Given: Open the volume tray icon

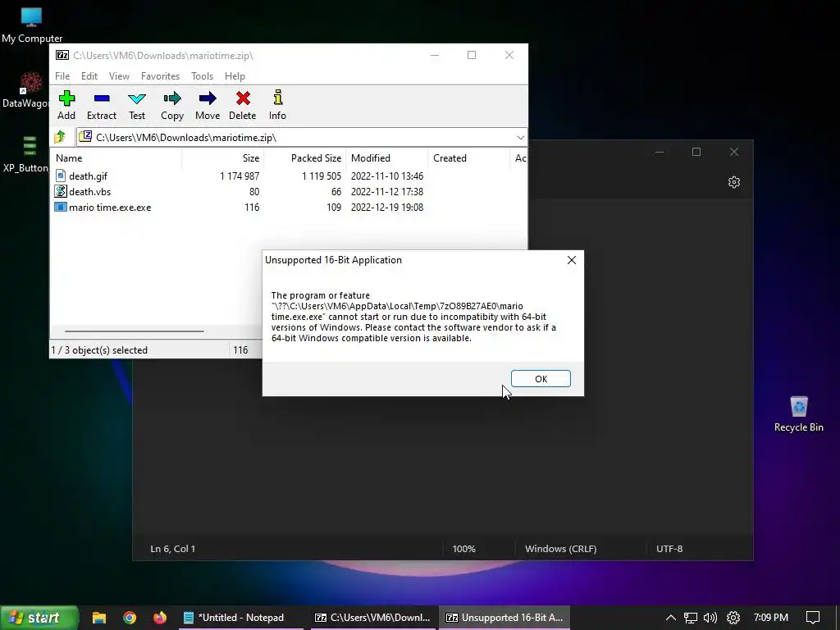Looking at the screenshot, I should point(710,618).
